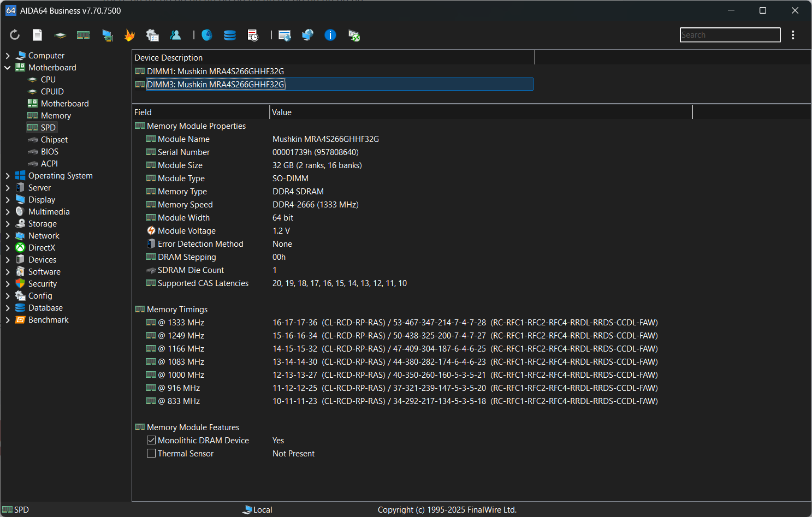The image size is (812, 517).
Task: Select the Software tree item
Action: click(x=44, y=272)
